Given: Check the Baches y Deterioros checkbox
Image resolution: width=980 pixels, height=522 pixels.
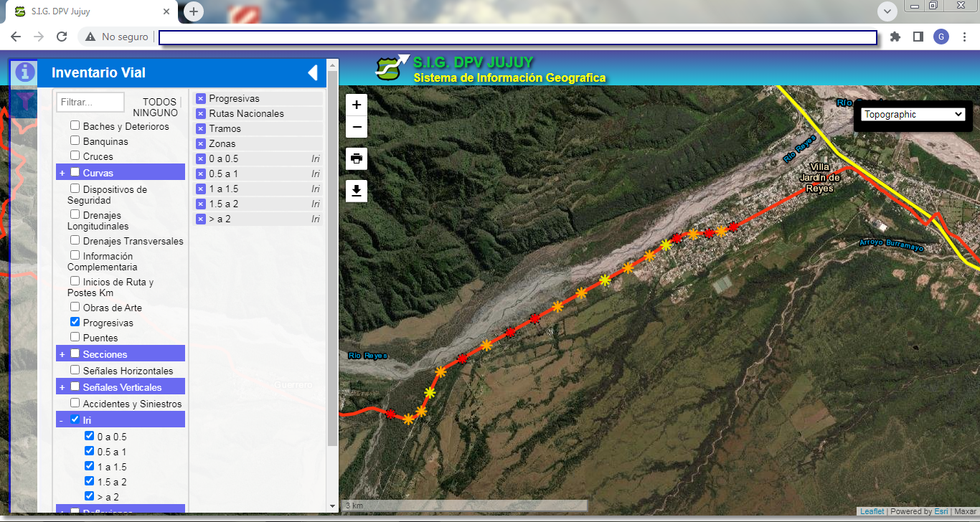Looking at the screenshot, I should pos(75,125).
